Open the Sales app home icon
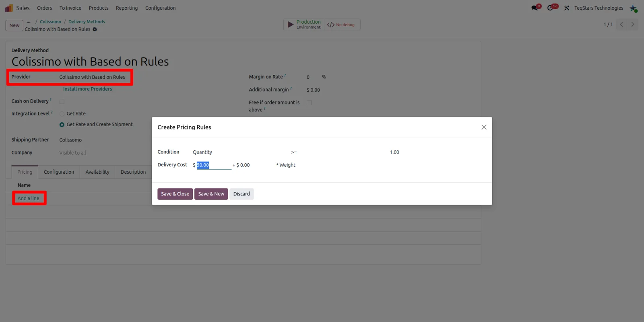 tap(9, 8)
